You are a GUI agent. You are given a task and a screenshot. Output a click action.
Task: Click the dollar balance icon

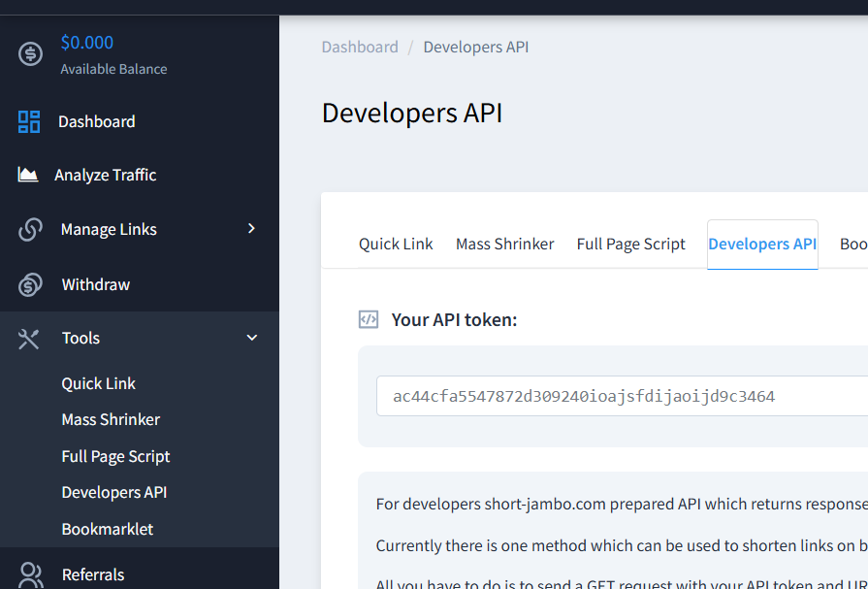30,53
